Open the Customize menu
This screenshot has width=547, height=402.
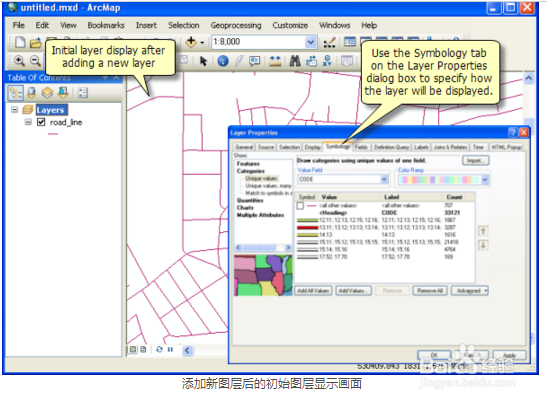pos(290,25)
